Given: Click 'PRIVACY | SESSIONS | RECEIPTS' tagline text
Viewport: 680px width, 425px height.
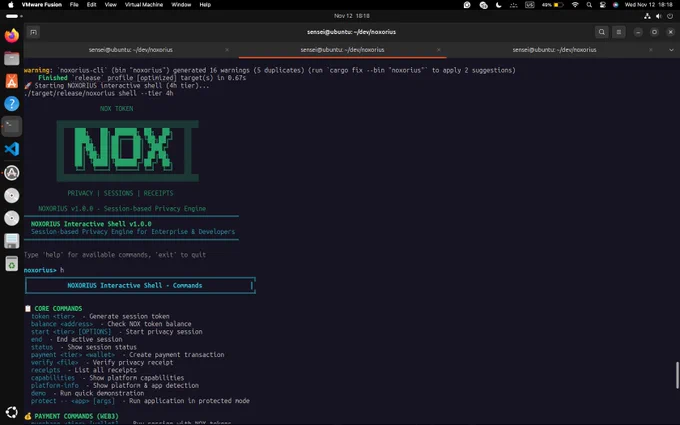Looking at the screenshot, I should 120,193.
